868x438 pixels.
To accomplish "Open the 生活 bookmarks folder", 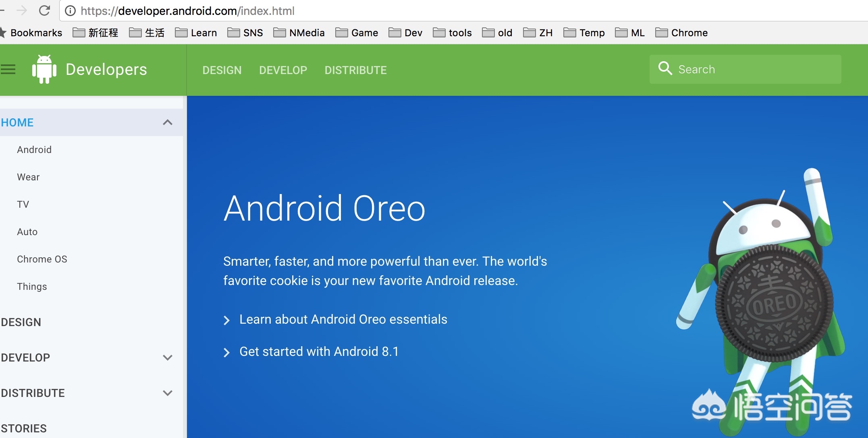I will [x=147, y=33].
